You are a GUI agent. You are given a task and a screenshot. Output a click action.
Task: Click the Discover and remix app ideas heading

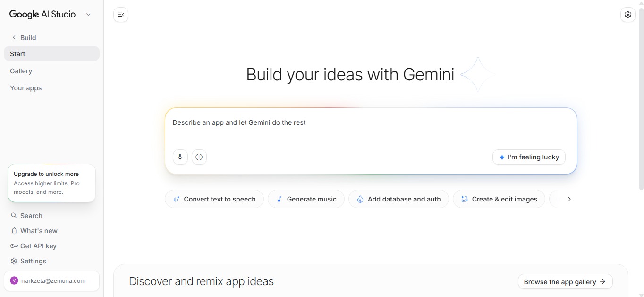click(201, 281)
